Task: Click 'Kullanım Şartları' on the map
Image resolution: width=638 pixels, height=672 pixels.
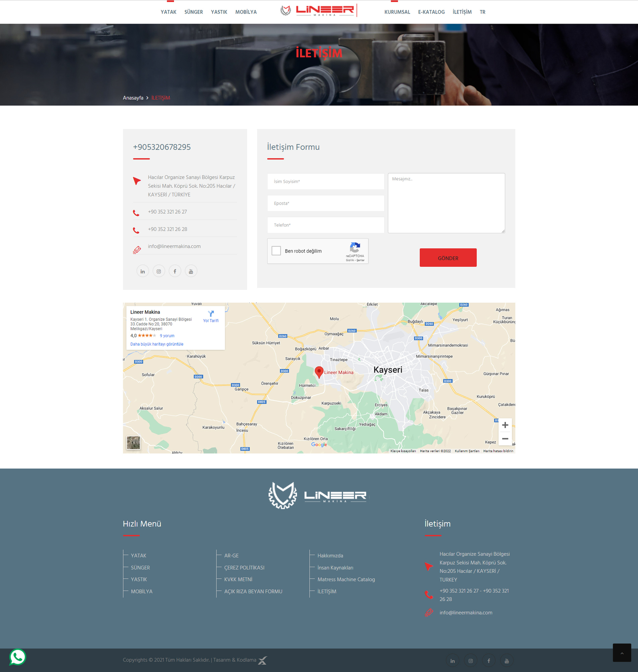Action: coord(467,451)
